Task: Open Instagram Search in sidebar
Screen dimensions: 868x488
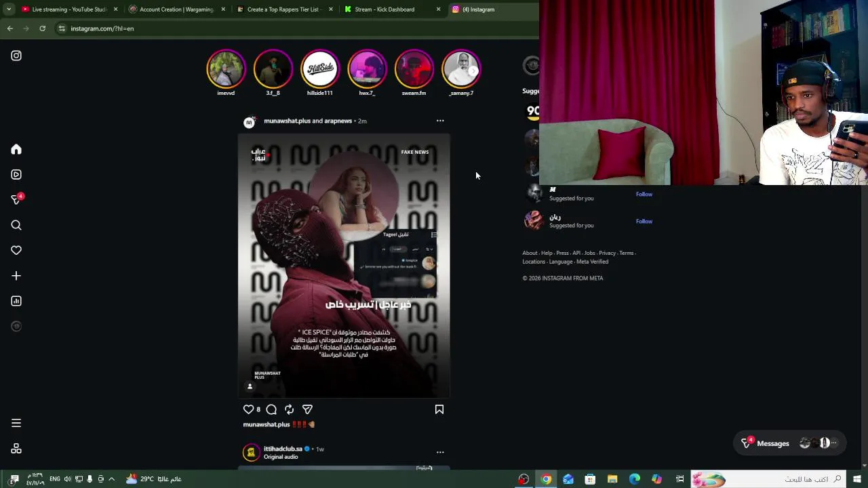Action: coord(16,225)
